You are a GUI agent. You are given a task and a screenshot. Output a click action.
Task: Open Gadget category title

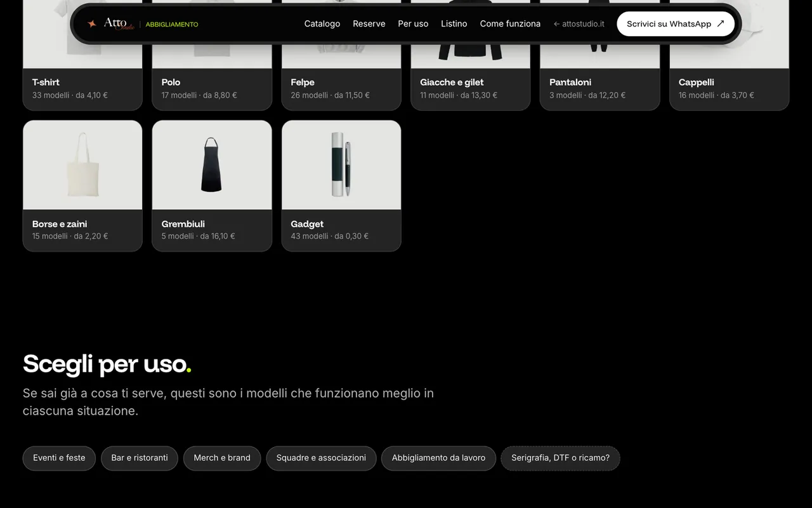pyautogui.click(x=307, y=224)
